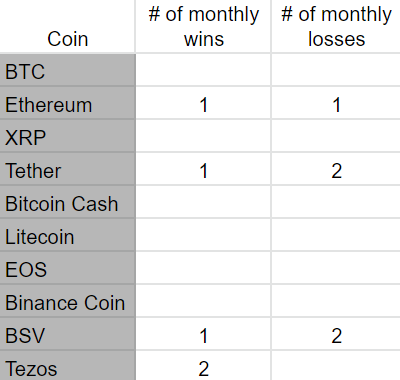Select BSV monthly wins value
This screenshot has height=380, width=400.
coord(203,334)
